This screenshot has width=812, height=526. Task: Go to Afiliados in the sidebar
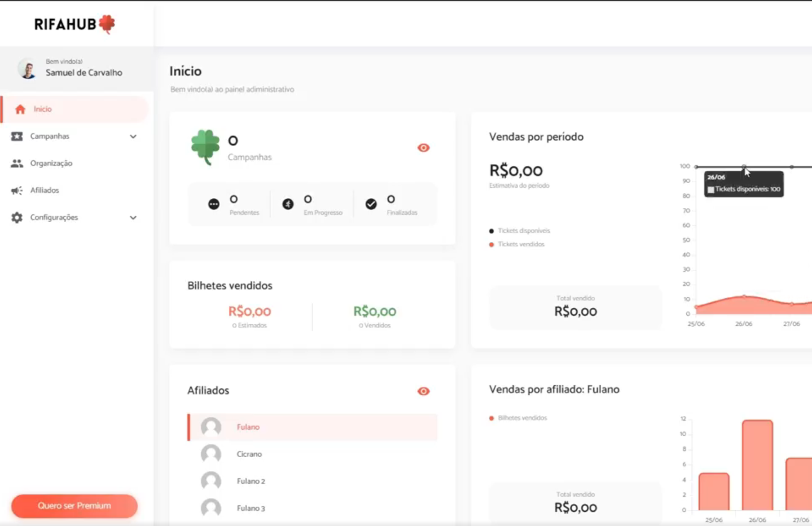[x=75, y=191]
